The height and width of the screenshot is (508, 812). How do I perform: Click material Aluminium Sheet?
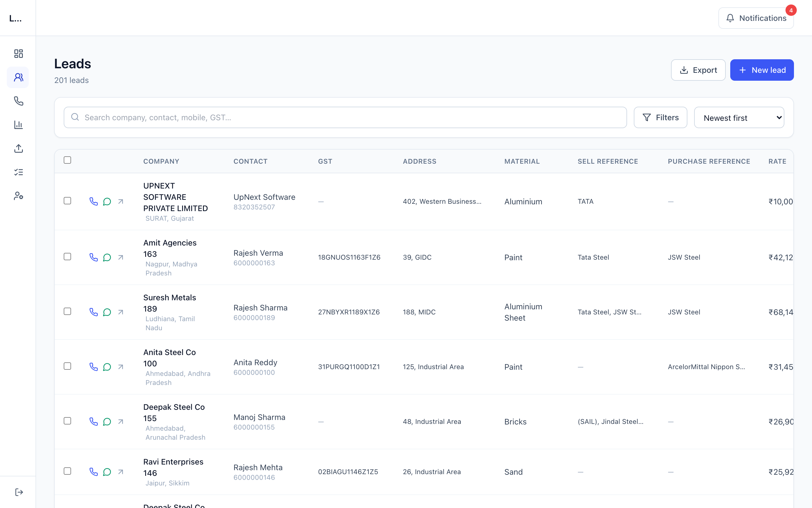click(523, 312)
